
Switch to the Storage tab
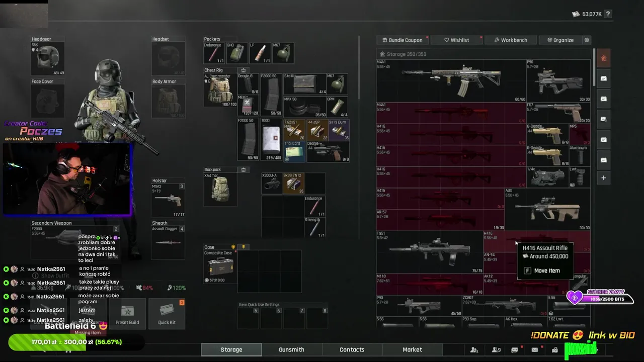coord(231,349)
